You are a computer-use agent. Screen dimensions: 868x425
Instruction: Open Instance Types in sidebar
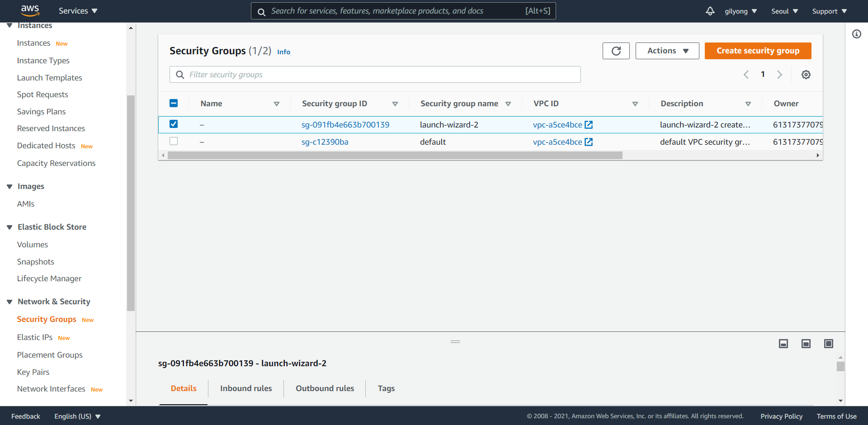point(43,61)
